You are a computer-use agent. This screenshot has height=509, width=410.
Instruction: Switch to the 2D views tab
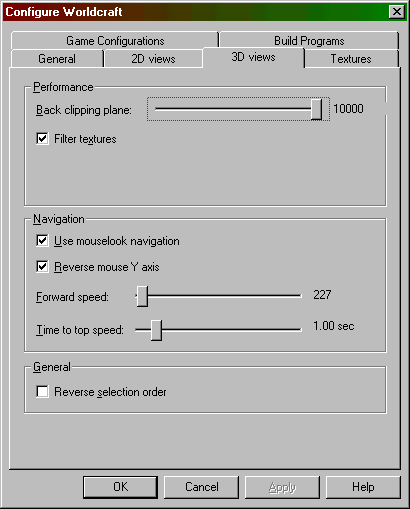(153, 59)
